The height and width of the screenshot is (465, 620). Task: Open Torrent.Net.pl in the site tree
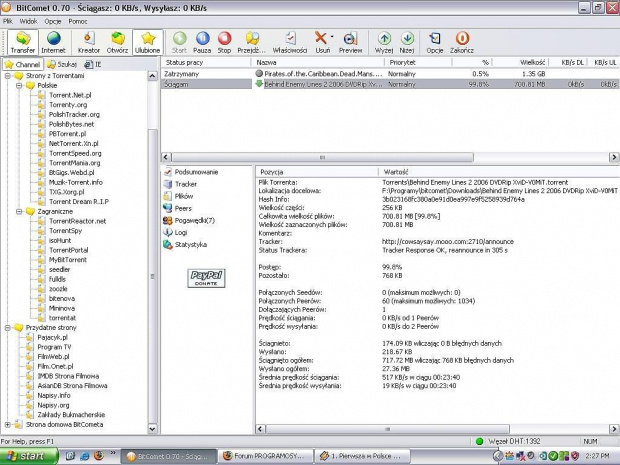point(70,95)
